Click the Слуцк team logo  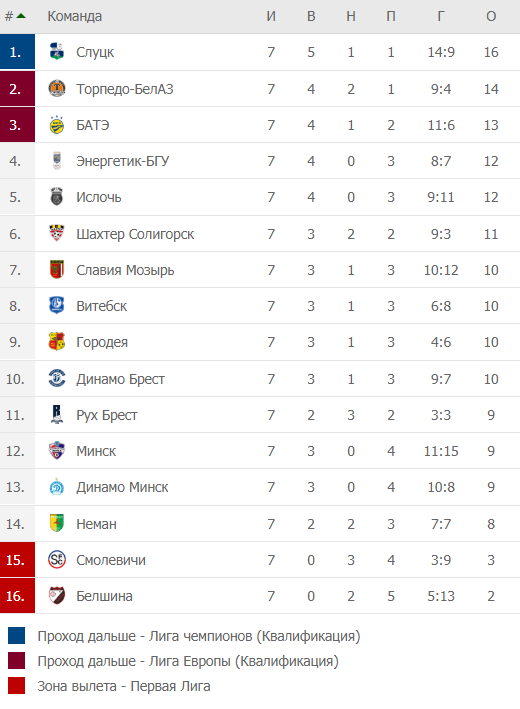57,52
